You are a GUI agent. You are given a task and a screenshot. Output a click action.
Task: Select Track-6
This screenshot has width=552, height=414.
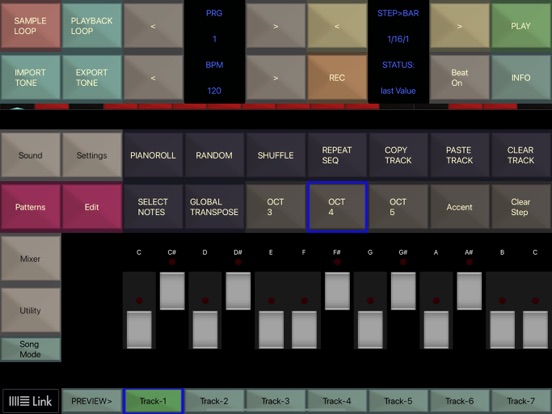pyautogui.click(x=459, y=401)
